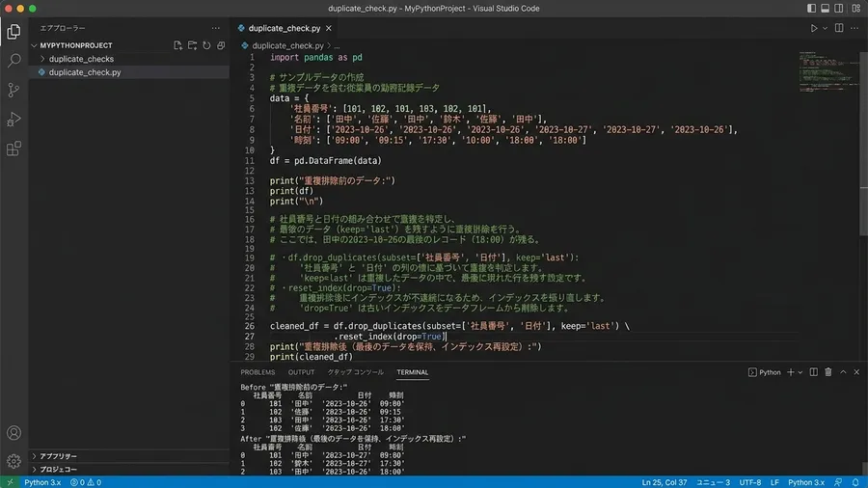Change UTF-8 file encoding
Image resolution: width=868 pixels, height=488 pixels.
click(x=750, y=482)
